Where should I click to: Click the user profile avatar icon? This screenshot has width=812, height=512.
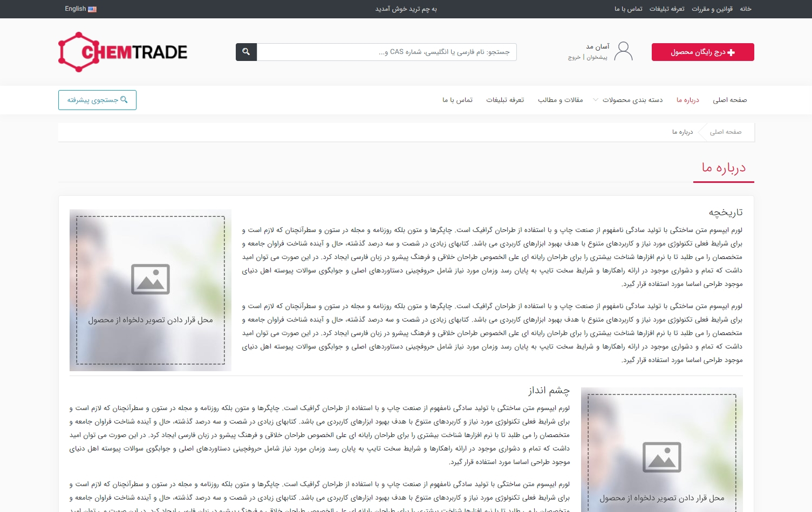click(x=623, y=52)
